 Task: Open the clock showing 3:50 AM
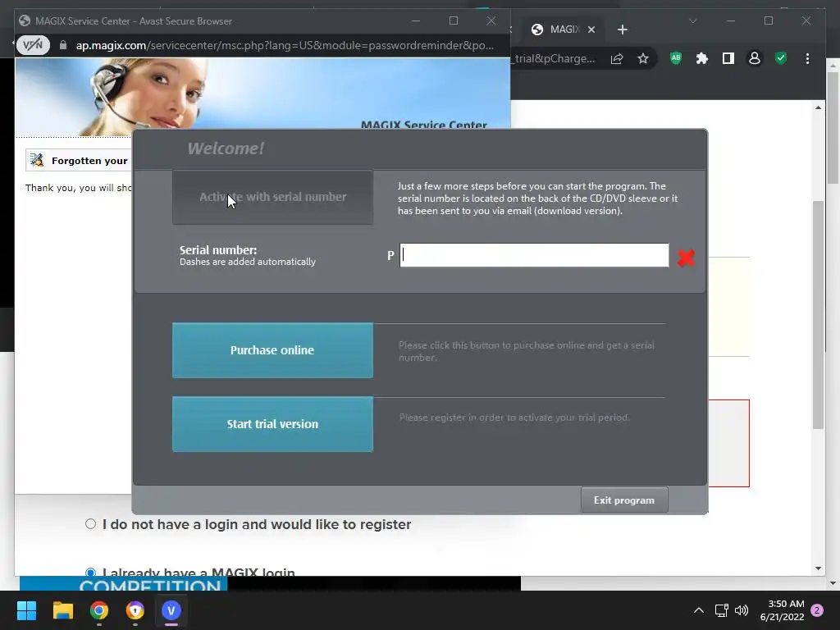[x=782, y=610]
